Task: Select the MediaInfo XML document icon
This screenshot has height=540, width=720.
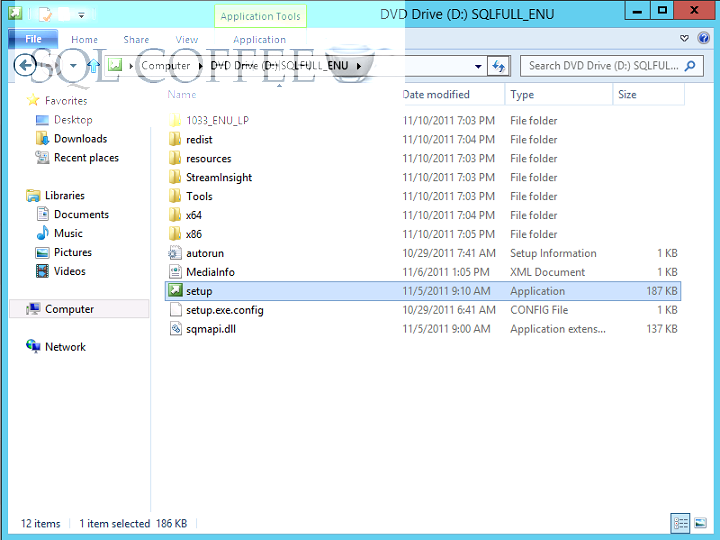Action: pyautogui.click(x=175, y=272)
